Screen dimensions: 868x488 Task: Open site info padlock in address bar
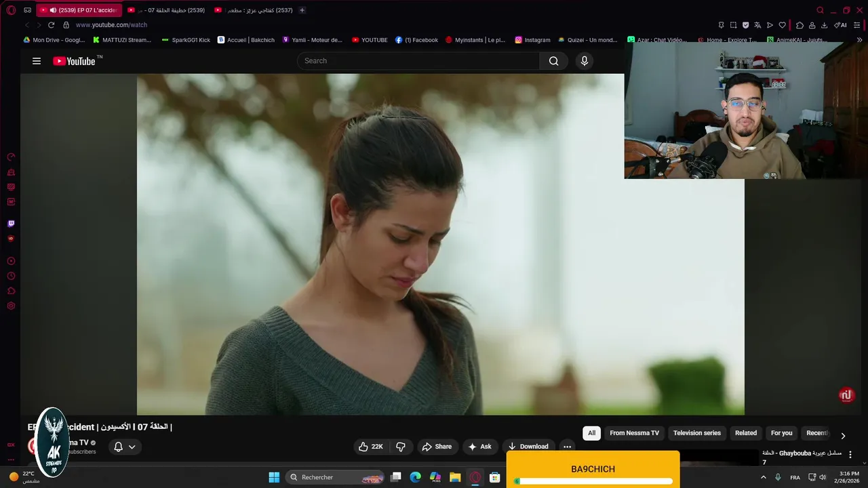click(66, 25)
